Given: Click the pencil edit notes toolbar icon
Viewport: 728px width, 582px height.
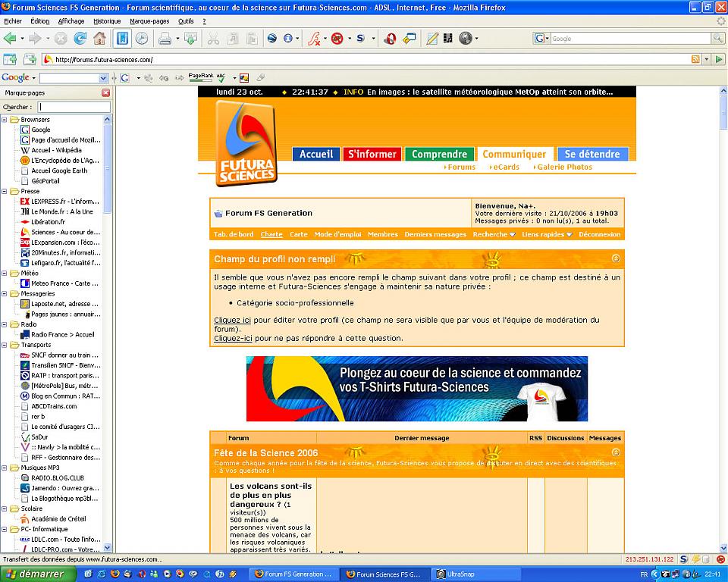Looking at the screenshot, I should (x=431, y=39).
